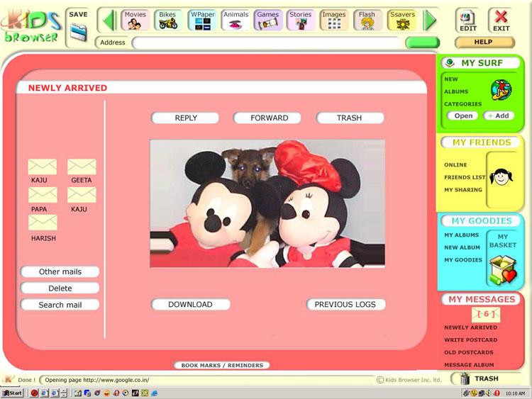The width and height of the screenshot is (532, 399).
Task: Open the mail envelope from GEETA
Action: pyautogui.click(x=82, y=167)
